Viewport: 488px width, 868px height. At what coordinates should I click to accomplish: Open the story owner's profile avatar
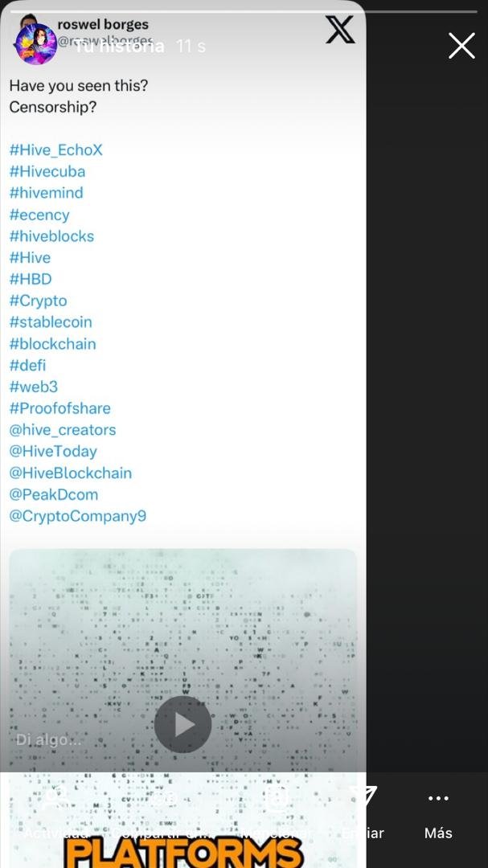pos(36,44)
